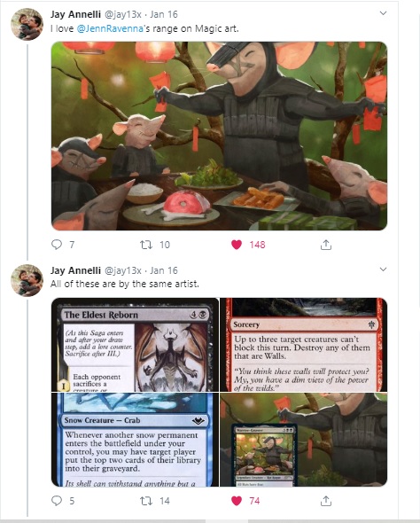
Task: Click the Jan 16 timestamp on second tweet
Action: tap(164, 270)
